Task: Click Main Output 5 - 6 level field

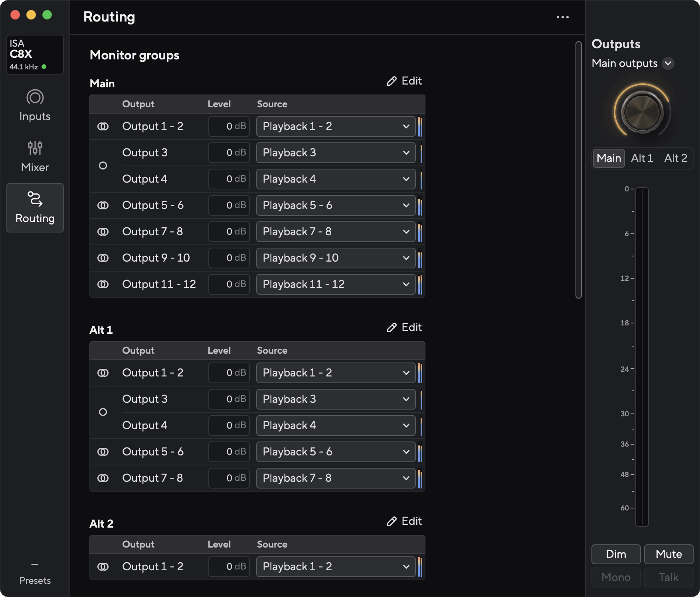Action: tap(229, 205)
